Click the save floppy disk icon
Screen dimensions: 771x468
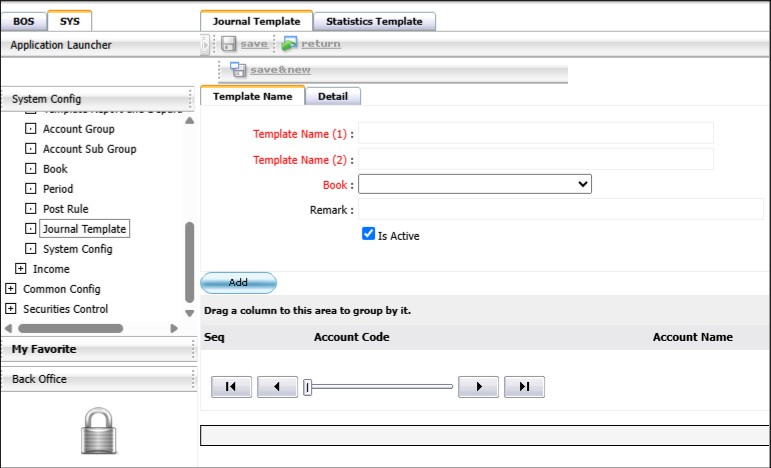pos(228,44)
